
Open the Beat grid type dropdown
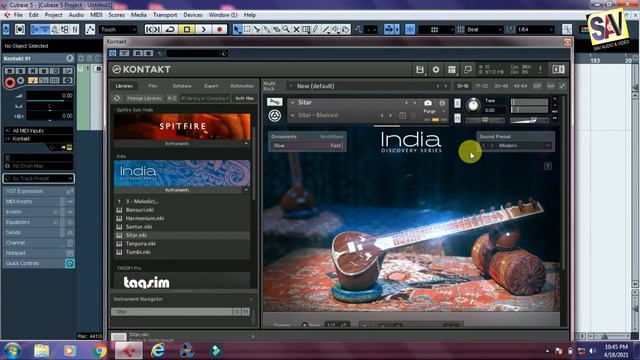click(484, 29)
